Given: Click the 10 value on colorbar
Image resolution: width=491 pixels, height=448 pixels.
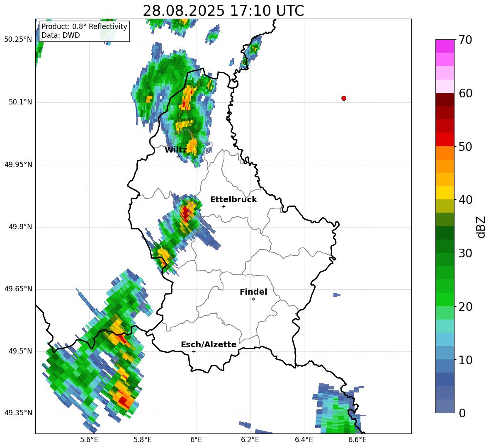Looking at the screenshot, I should tap(465, 360).
